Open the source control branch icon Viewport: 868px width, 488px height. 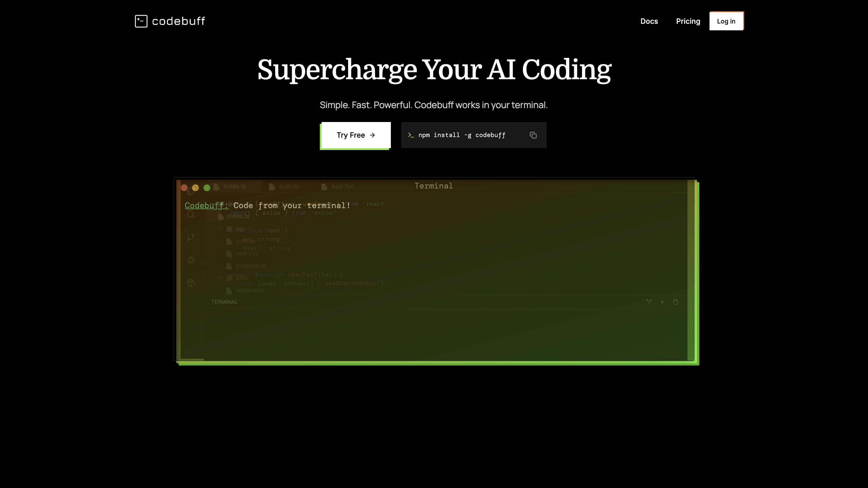click(x=191, y=237)
